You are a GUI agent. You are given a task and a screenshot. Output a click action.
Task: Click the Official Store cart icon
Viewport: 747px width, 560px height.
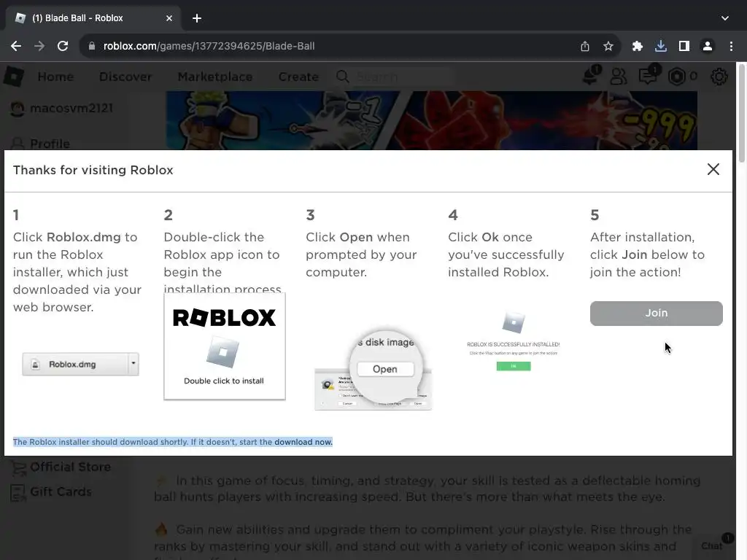coord(18,467)
